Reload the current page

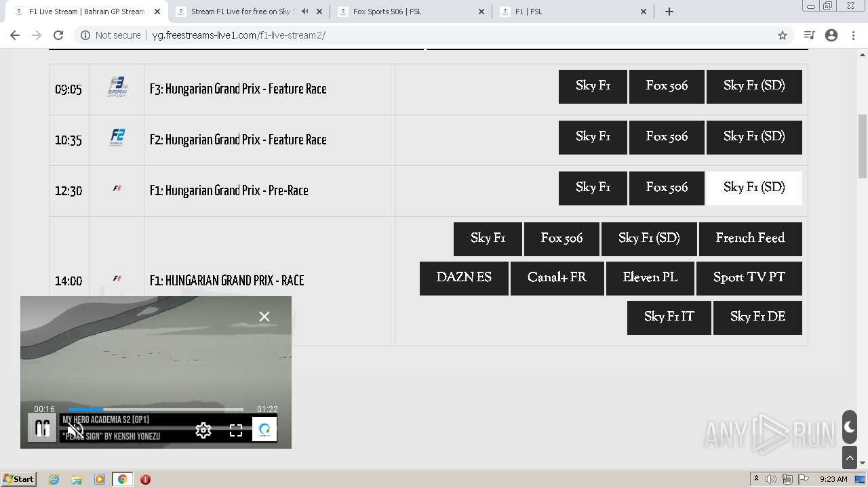tap(58, 35)
